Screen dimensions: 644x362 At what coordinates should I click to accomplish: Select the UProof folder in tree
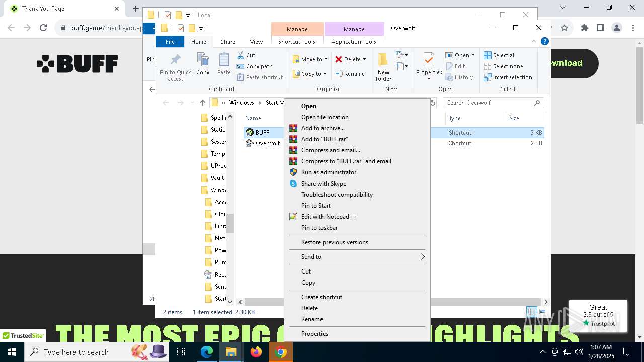(213, 166)
